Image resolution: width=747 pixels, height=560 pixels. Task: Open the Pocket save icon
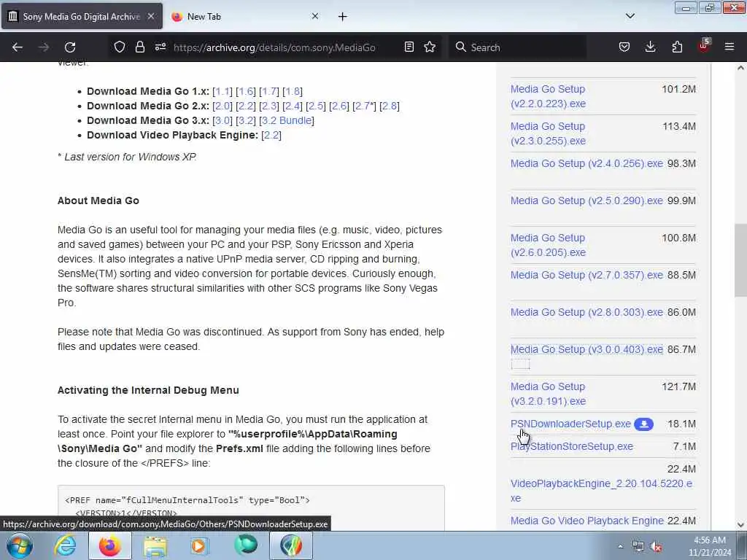tap(624, 47)
